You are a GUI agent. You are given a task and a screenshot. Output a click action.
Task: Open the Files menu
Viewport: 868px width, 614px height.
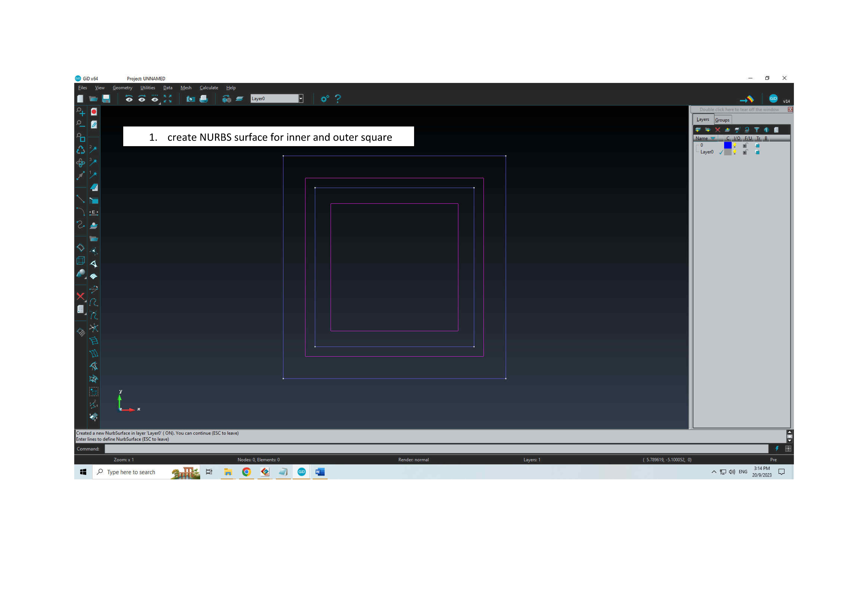pos(82,88)
